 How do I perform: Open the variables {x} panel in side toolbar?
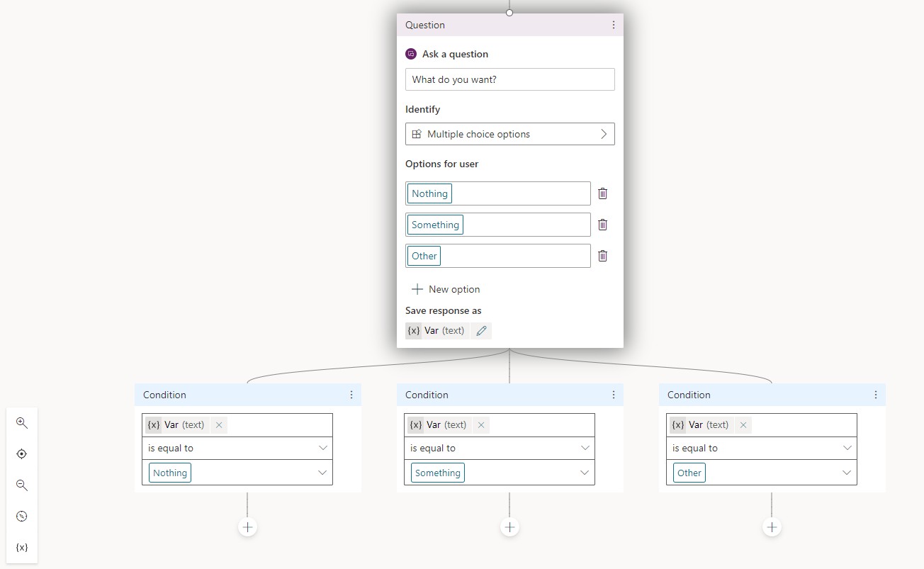tap(22, 548)
